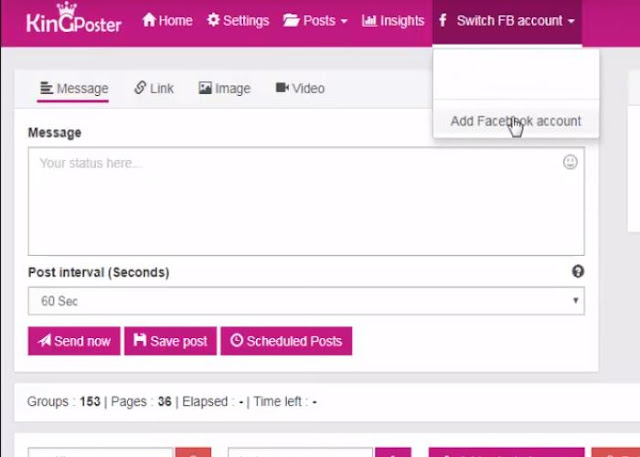The width and height of the screenshot is (640, 457).
Task: Switch to the Image tab
Action: point(224,88)
